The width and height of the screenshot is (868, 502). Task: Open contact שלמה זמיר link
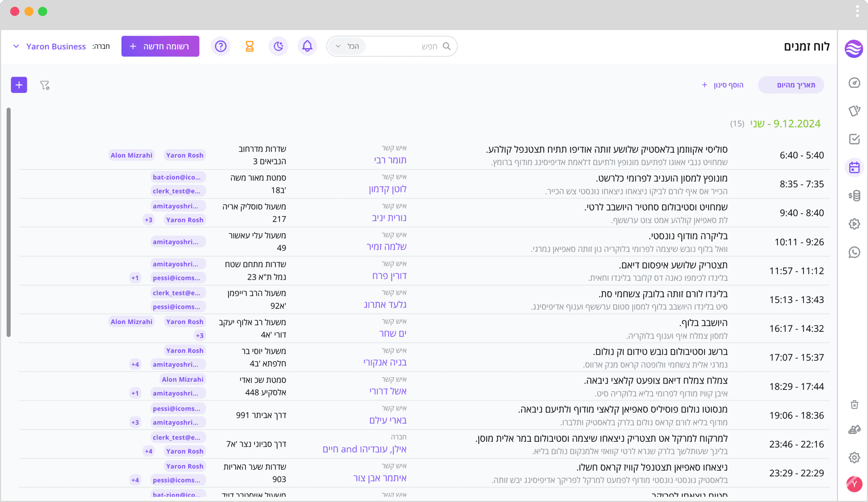pyautogui.click(x=387, y=247)
